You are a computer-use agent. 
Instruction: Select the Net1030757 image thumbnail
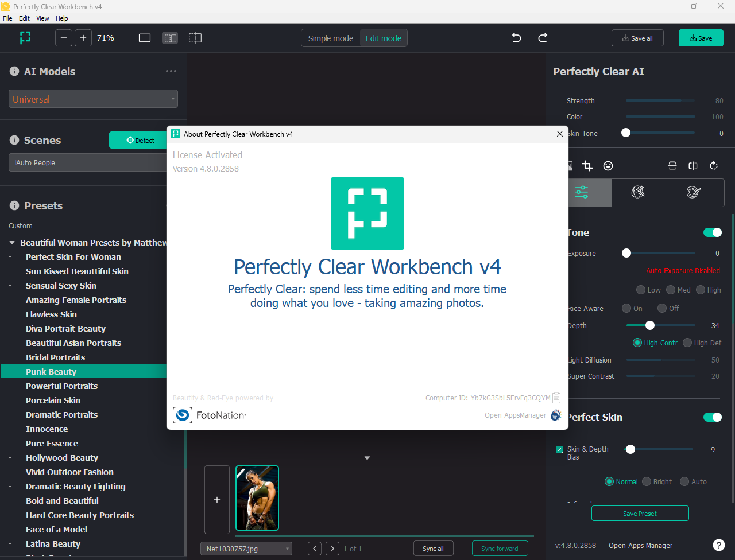tap(257, 497)
